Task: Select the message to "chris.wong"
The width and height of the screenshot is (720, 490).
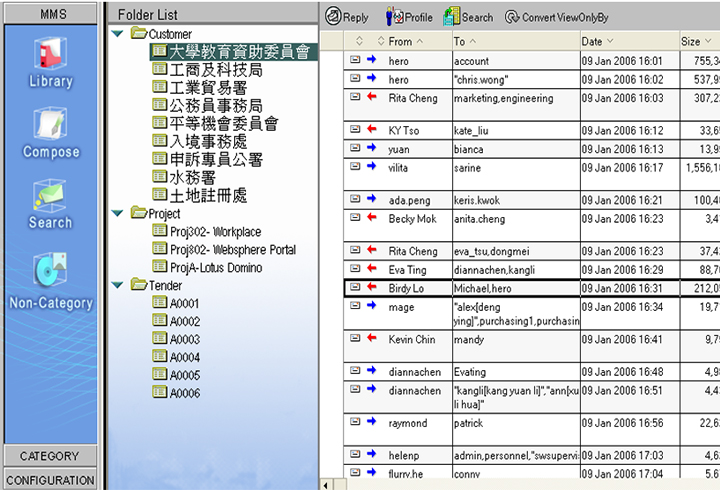Action: click(532, 79)
